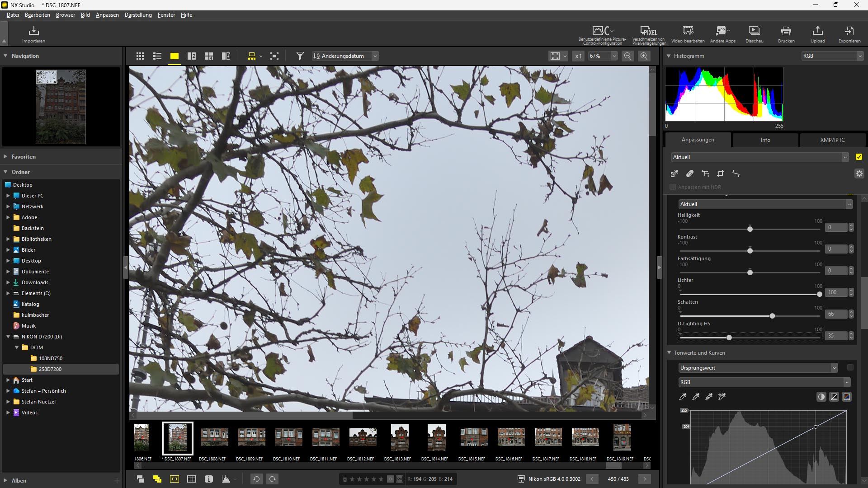The height and width of the screenshot is (488, 868).
Task: Select the crop tool in Anpassungen
Action: click(x=721, y=174)
